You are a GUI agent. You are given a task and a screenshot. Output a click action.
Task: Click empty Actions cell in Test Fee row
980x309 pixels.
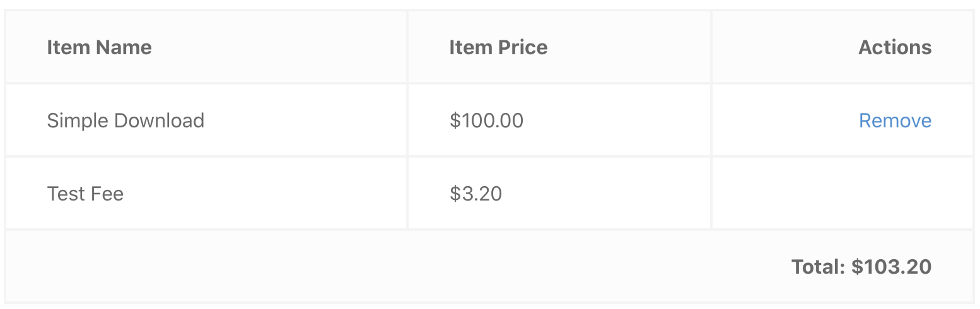pos(842,194)
